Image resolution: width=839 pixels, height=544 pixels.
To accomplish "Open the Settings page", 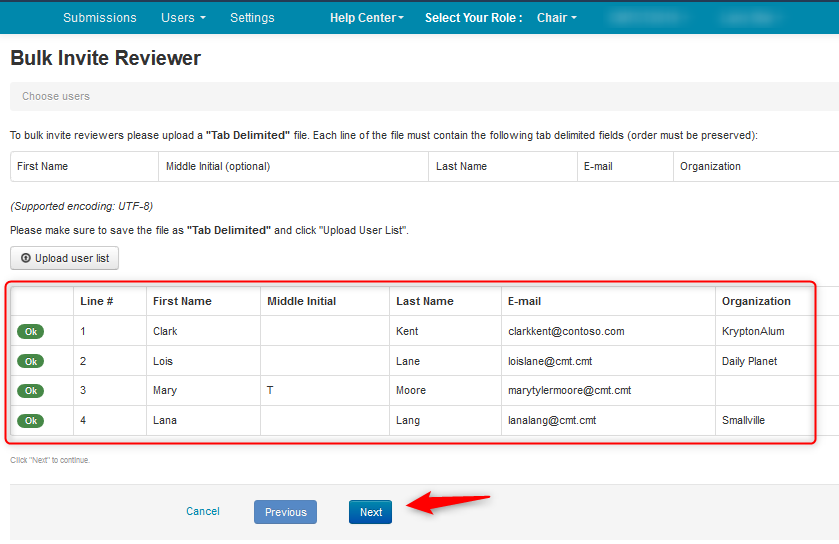I will 252,18.
